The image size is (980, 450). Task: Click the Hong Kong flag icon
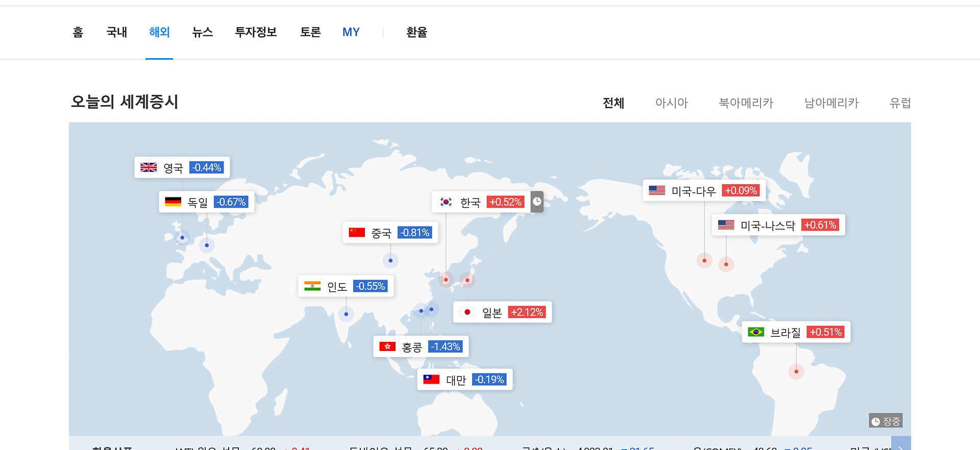point(387,346)
